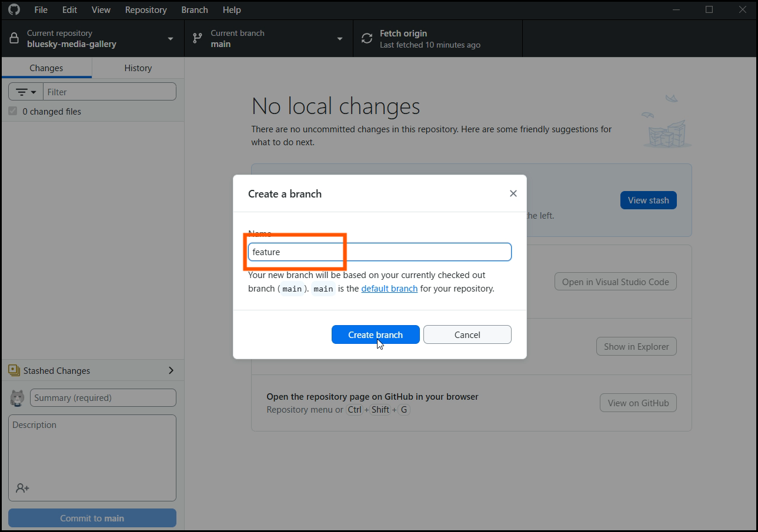The width and height of the screenshot is (758, 532).
Task: Open the Repository menu
Action: 146,10
